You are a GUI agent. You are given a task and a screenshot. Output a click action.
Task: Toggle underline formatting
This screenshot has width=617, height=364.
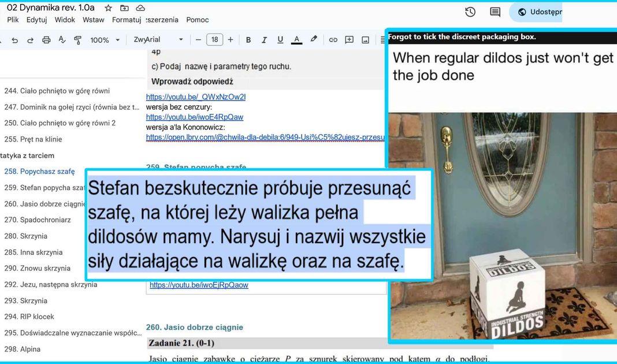pyautogui.click(x=280, y=40)
